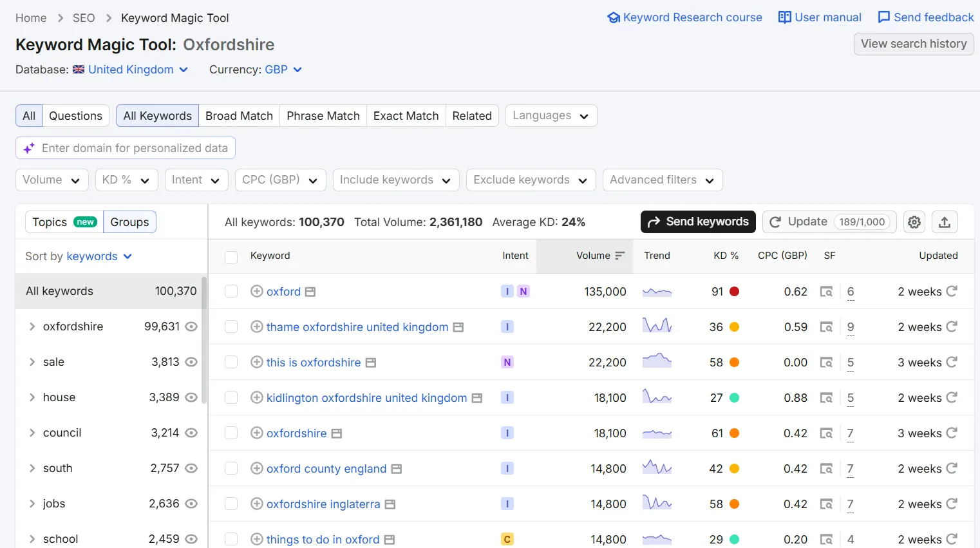Open the Keyword Research course link
Screen dimensions: 980x548
pyautogui.click(x=684, y=17)
